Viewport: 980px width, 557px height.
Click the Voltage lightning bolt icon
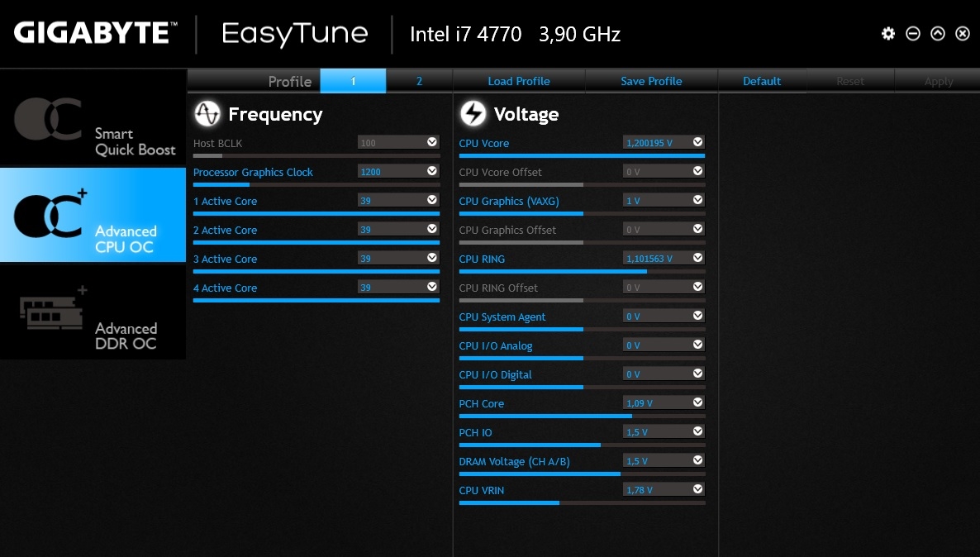(473, 114)
